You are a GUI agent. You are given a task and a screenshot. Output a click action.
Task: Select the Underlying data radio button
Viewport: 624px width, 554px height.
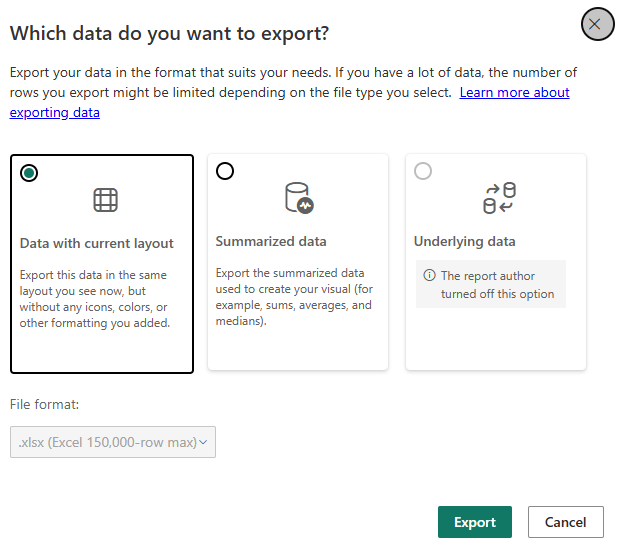click(x=423, y=171)
